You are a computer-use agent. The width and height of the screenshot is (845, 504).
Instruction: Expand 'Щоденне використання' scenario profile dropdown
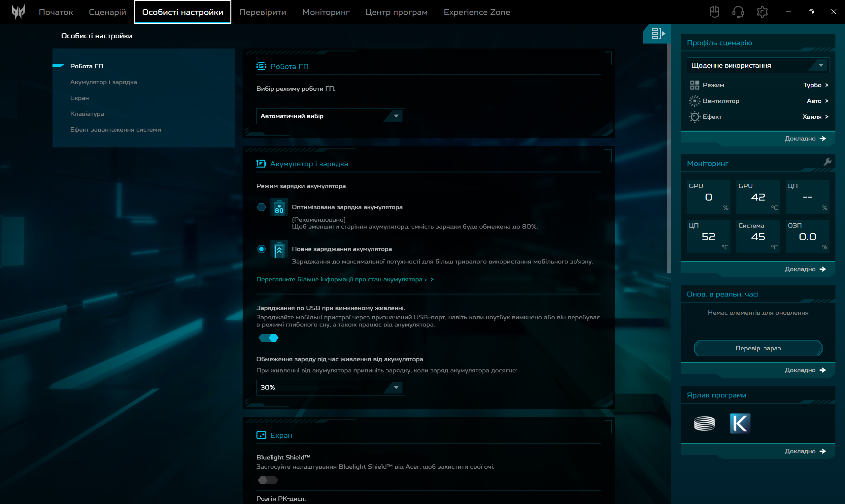(757, 66)
